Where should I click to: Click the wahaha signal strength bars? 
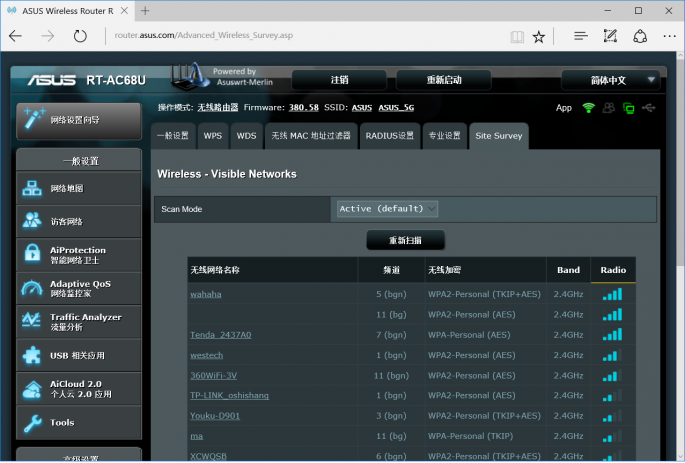tap(612, 294)
